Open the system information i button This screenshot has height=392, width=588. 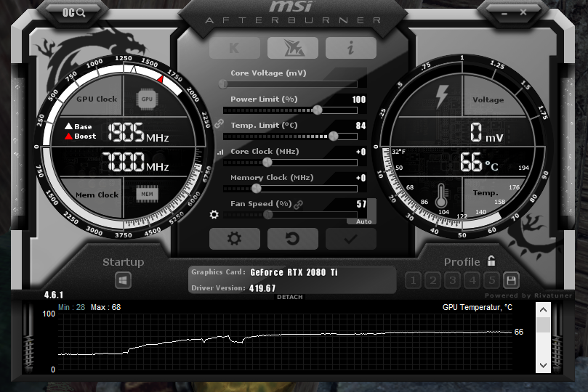[x=350, y=48]
